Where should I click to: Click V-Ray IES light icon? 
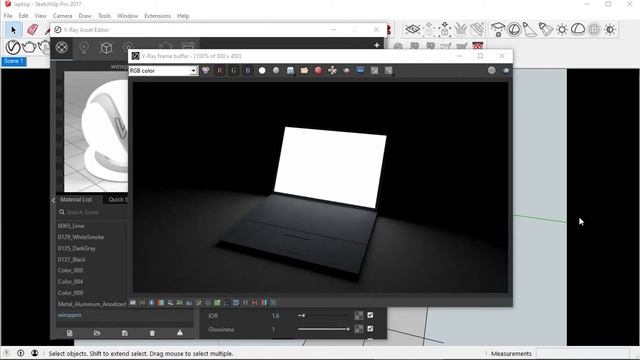coord(546,29)
